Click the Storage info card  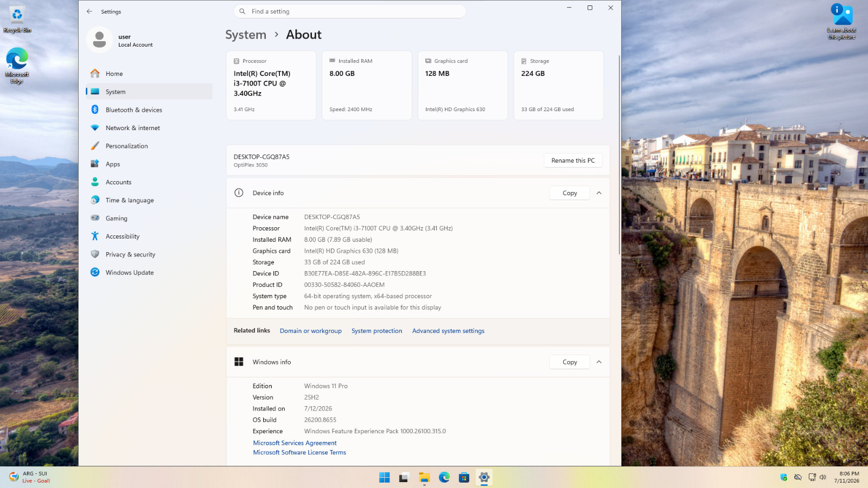pos(558,85)
